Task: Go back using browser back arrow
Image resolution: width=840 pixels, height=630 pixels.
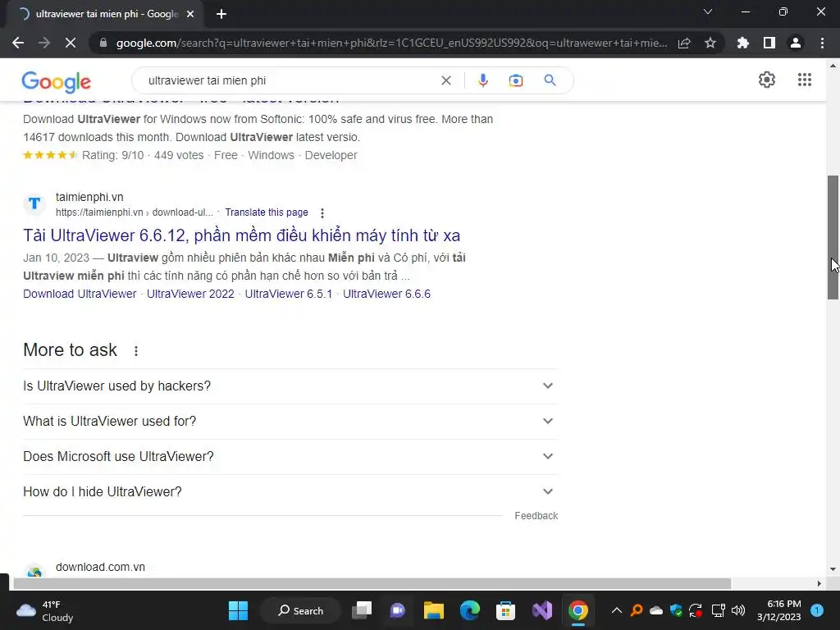Action: point(18,43)
